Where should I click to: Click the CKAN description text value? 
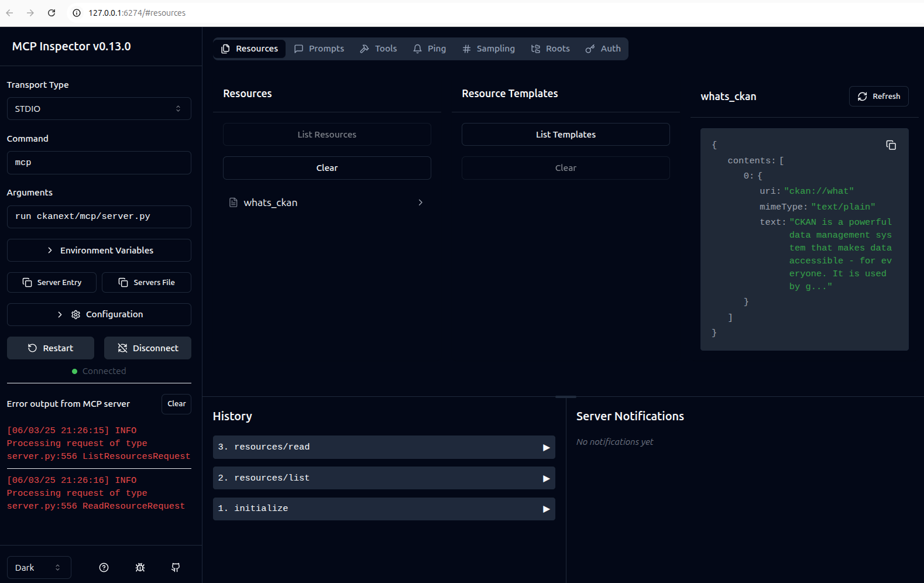(841, 255)
